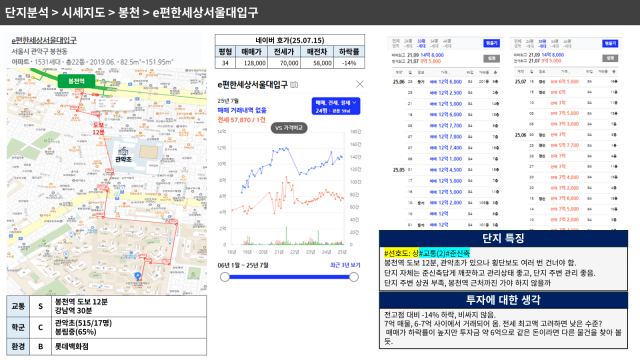The height and width of the screenshot is (360, 640).
Task: Grab the left handle of the date range slider
Action: [x=225, y=277]
